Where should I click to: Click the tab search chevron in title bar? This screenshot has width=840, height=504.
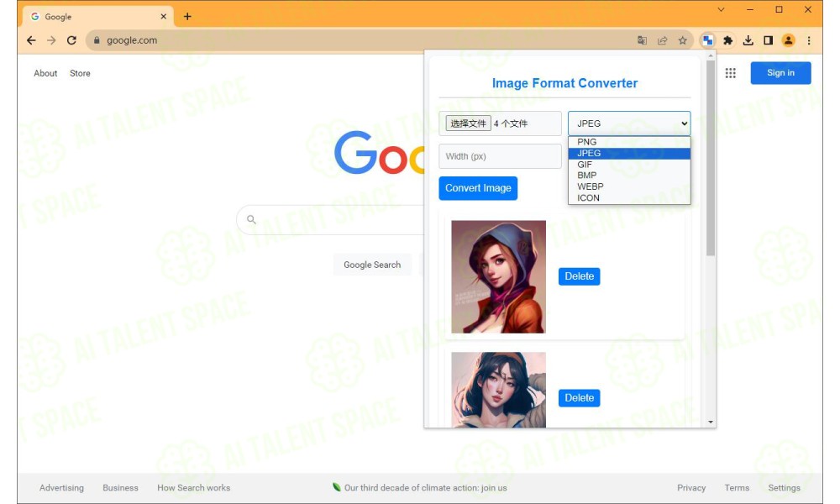coord(721,9)
